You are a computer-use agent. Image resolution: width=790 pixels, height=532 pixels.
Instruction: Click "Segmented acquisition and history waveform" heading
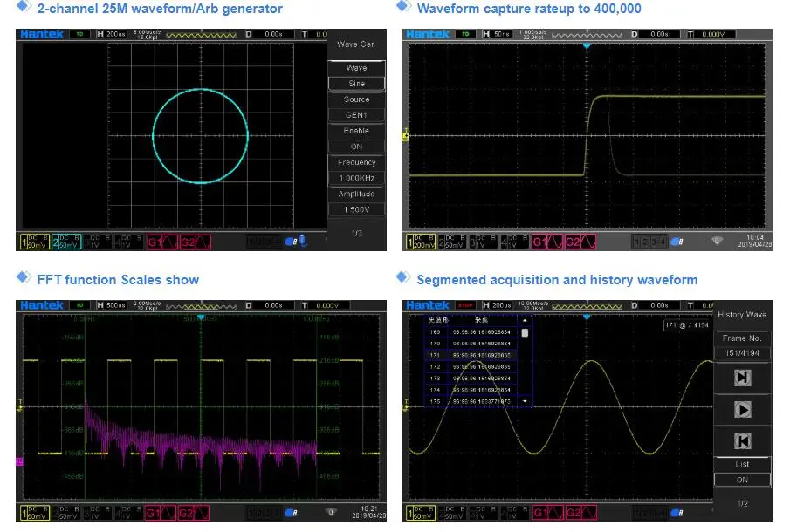pos(557,280)
